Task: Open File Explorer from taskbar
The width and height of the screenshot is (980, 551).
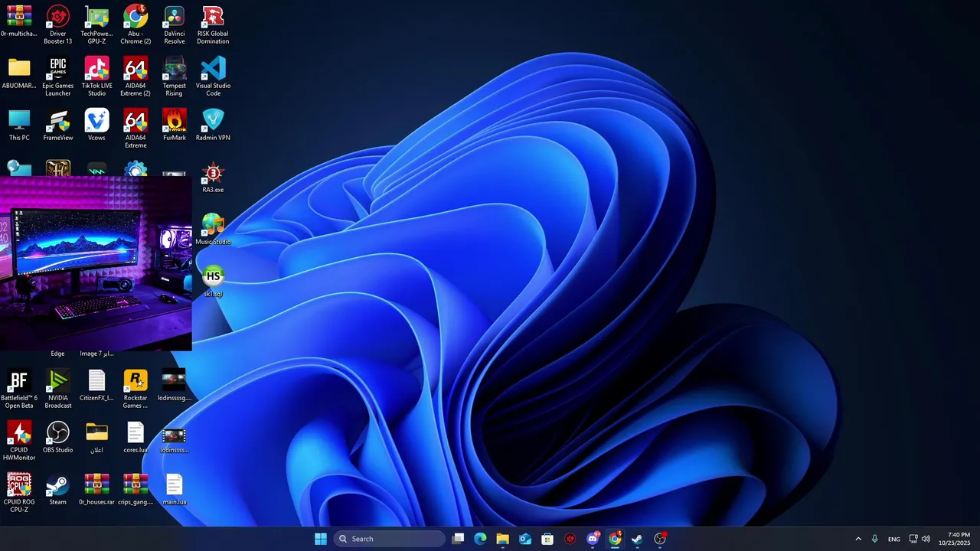Action: [502, 539]
